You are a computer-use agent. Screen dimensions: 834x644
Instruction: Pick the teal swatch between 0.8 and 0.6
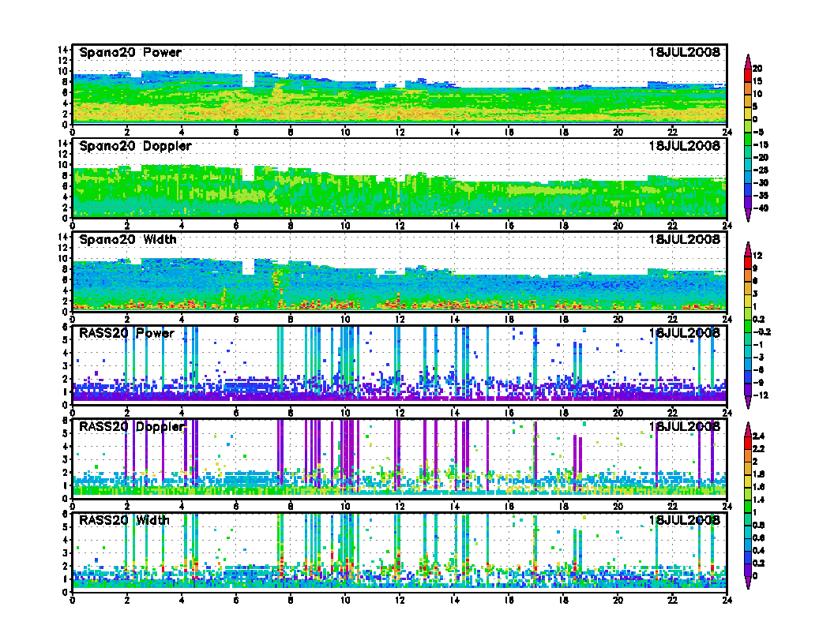click(x=748, y=531)
